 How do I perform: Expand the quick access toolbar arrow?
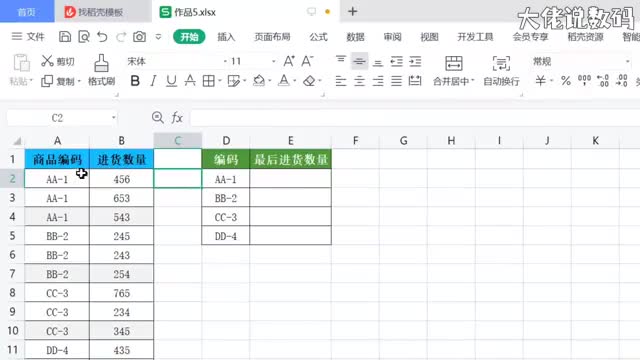coord(158,37)
